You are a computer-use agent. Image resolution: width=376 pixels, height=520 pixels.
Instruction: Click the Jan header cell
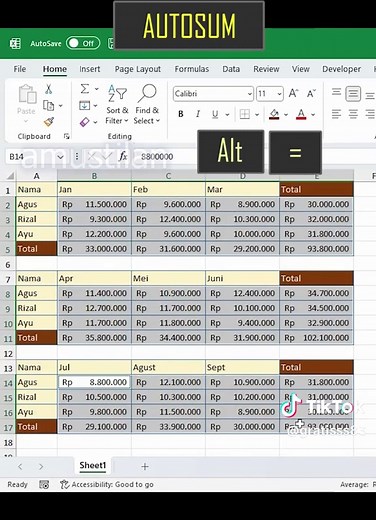click(x=94, y=189)
